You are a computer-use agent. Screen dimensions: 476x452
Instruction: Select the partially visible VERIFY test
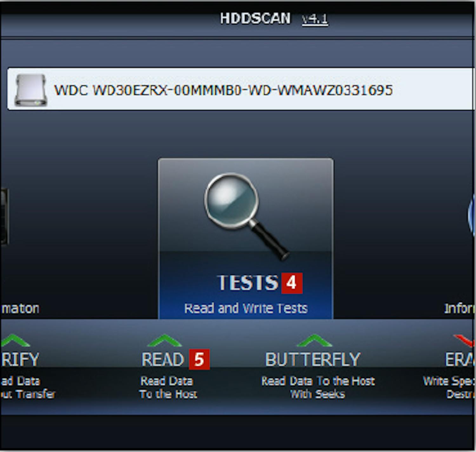(x=20, y=360)
